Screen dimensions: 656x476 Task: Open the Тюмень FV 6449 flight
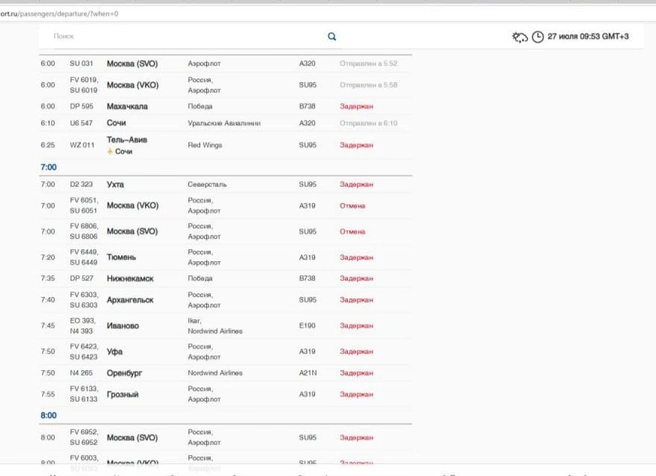(x=226, y=257)
